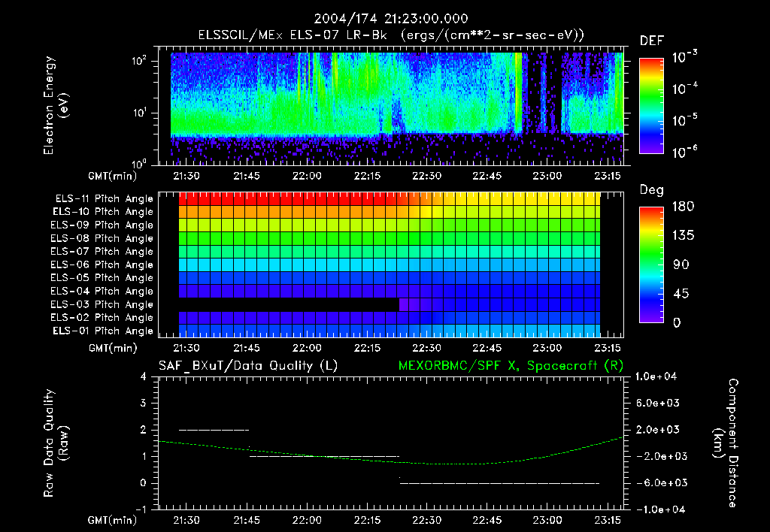Image resolution: width=770 pixels, height=532 pixels.
Task: Select the ELS-07 Pitch Angle row label
Action: (102, 251)
